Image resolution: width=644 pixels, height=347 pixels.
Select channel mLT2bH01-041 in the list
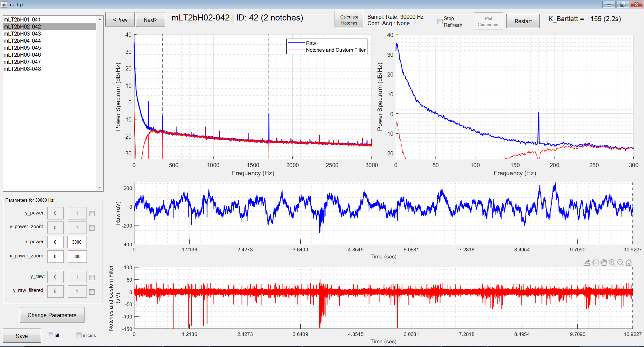(50, 19)
